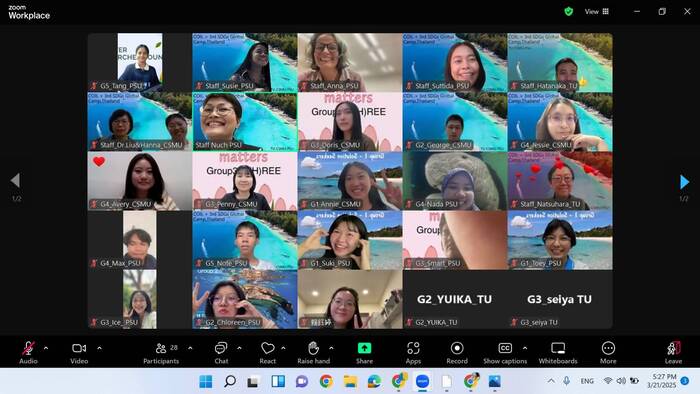Image resolution: width=700 pixels, height=394 pixels.
Task: Expand video options arrow
Action: (x=99, y=348)
